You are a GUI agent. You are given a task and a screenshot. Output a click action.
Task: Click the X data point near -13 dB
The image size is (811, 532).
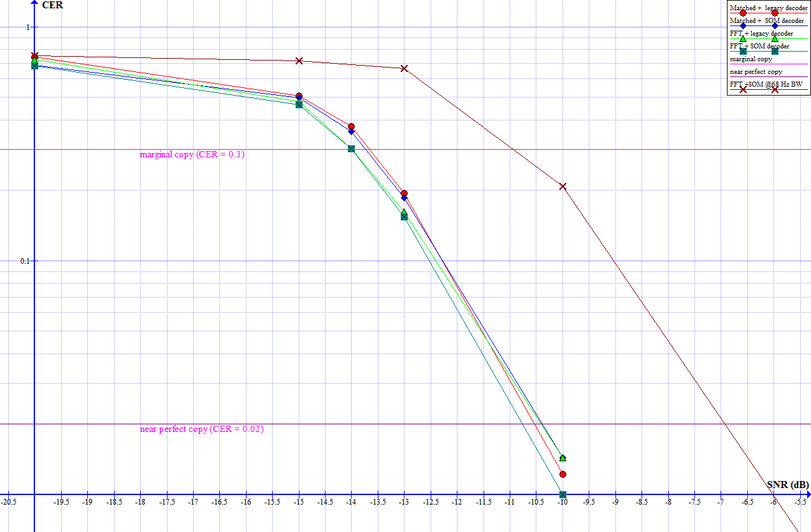tap(404, 69)
